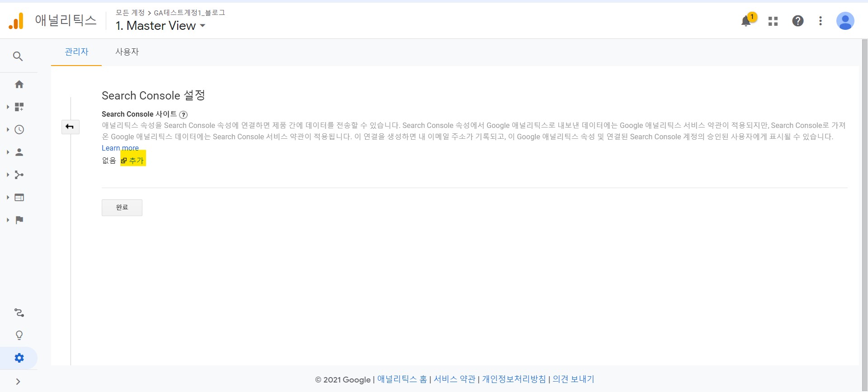Screen dimensions: 868x392
Task: Click the 모든 계정 breadcrumb
Action: click(130, 13)
